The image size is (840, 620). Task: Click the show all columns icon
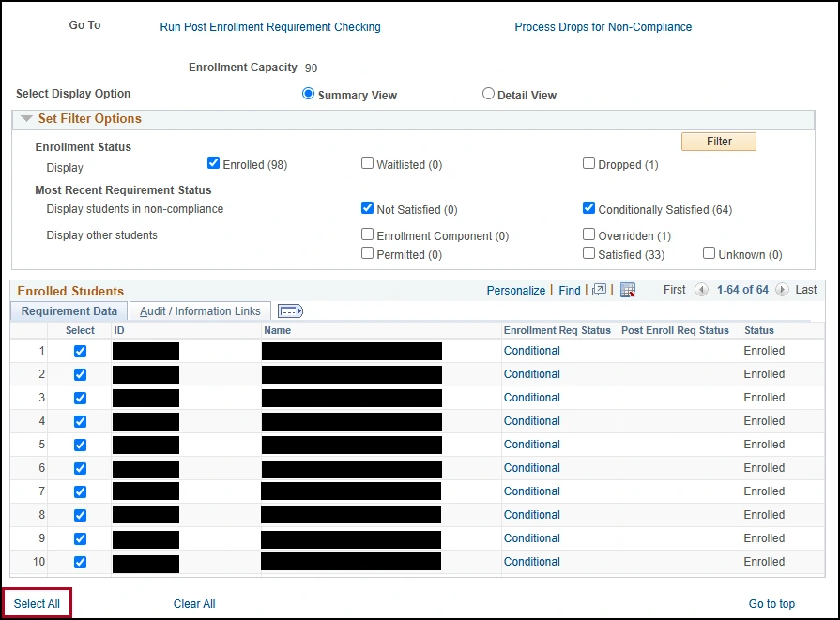click(x=290, y=311)
